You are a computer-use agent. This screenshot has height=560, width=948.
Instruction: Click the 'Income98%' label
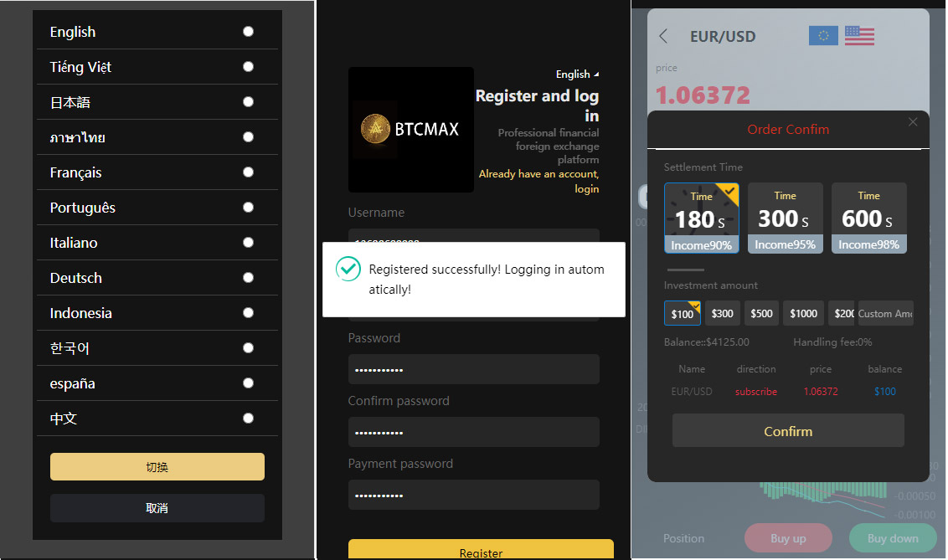coord(868,244)
